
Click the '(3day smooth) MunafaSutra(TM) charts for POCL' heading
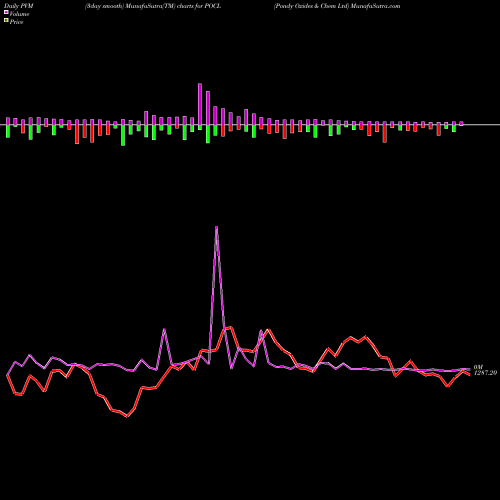point(153,6)
